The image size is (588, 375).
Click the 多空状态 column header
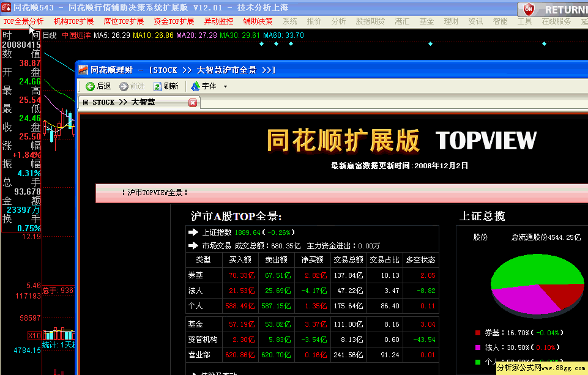point(421,260)
